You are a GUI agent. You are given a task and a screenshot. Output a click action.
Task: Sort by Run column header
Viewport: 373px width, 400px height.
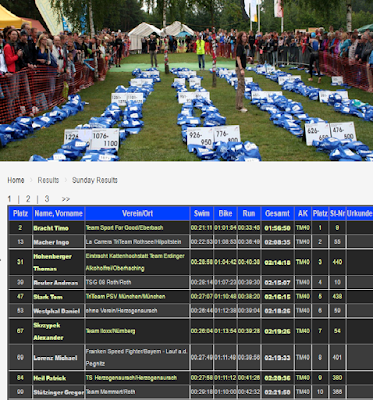[249, 213]
